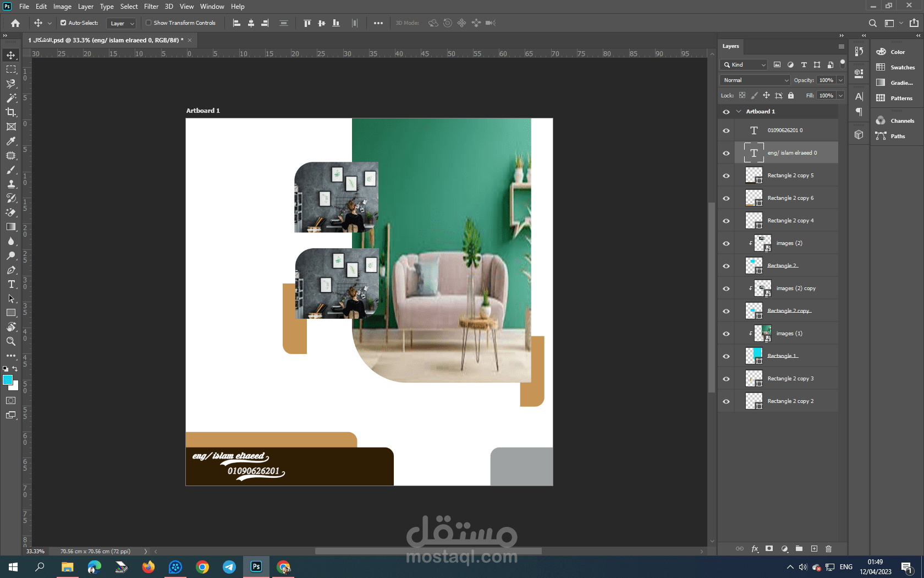Select the Rectangle 2 copy 5 layer
Screen dimensions: 924x578
point(790,176)
